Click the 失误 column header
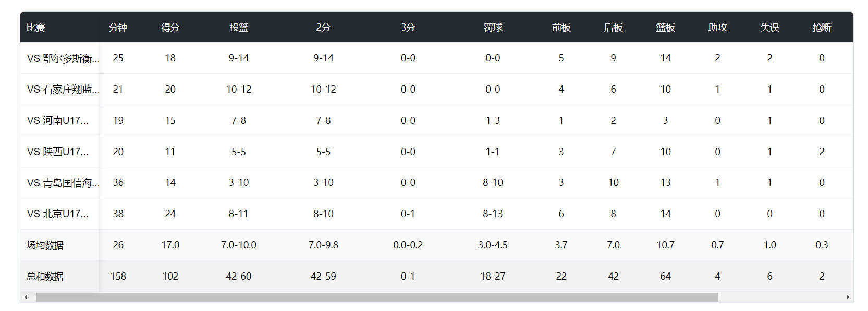The height and width of the screenshot is (311, 868). pyautogui.click(x=769, y=28)
